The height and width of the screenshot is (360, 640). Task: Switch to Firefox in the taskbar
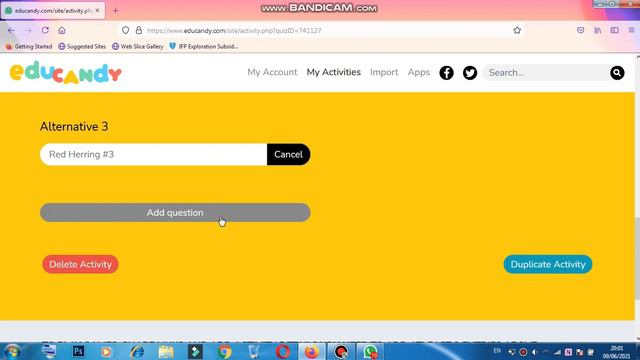(x=312, y=351)
